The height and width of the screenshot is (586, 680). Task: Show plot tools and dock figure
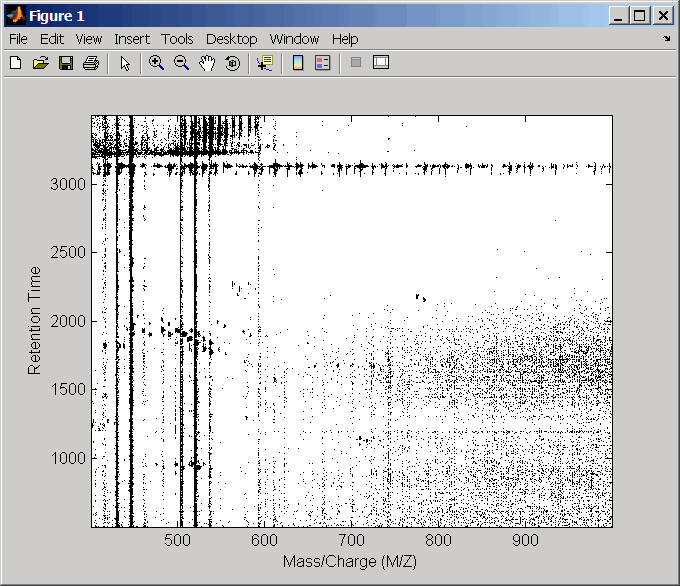click(380, 63)
